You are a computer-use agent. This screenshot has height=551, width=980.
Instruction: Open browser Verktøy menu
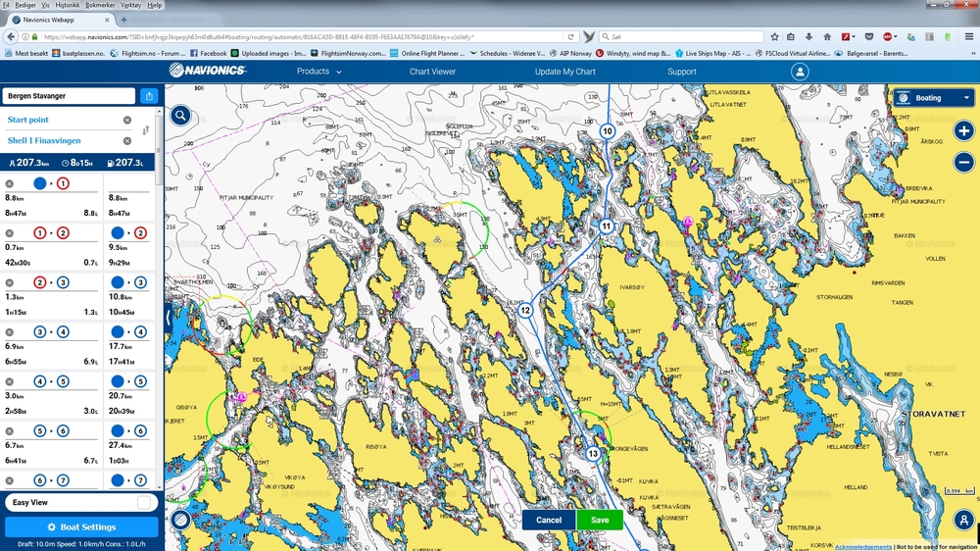[130, 5]
